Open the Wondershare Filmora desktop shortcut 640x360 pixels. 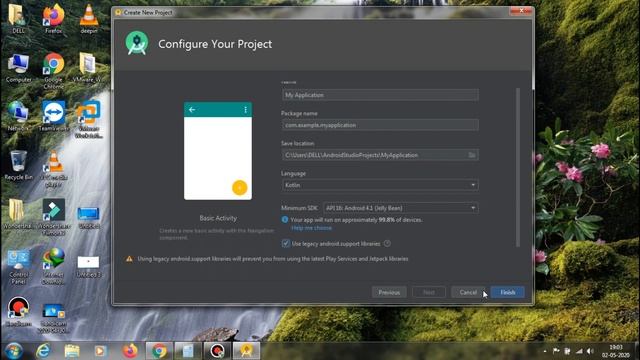(x=54, y=217)
